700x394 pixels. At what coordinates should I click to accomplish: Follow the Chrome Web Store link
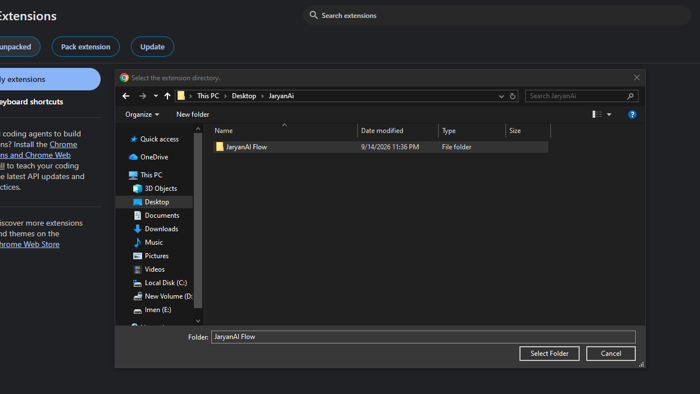tap(30, 244)
